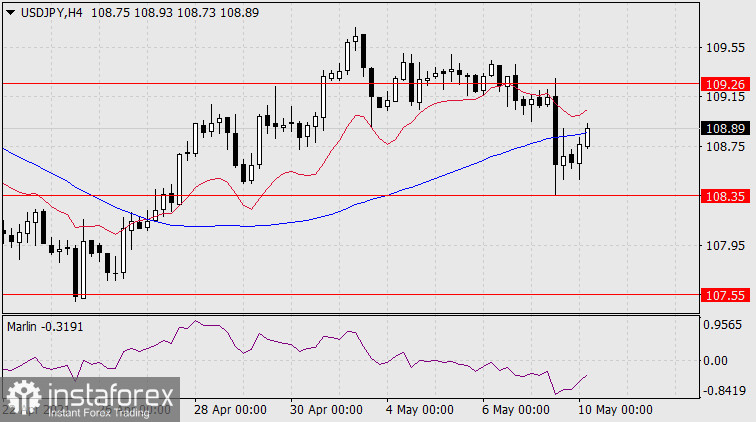Click the 0.9565 Marlin scale value

click(x=724, y=325)
